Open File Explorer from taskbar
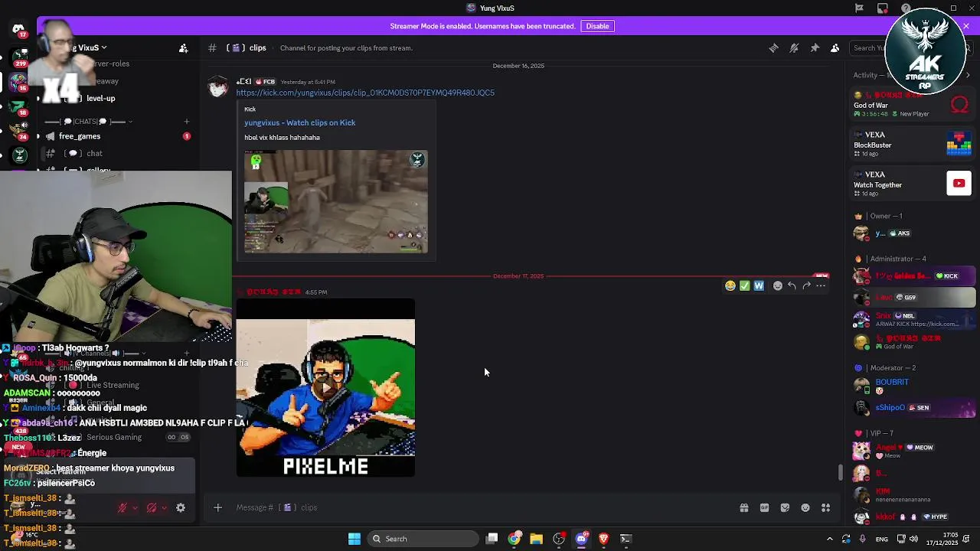The image size is (980, 551). pos(536,539)
